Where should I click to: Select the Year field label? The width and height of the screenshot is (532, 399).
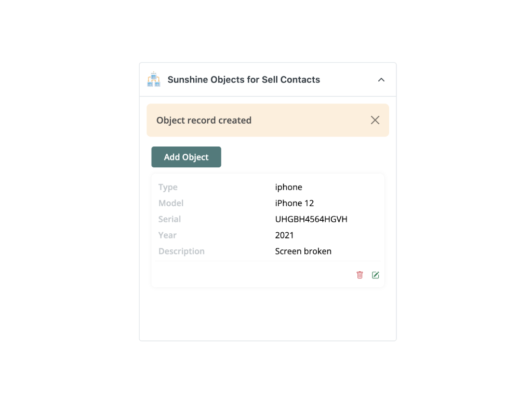pyautogui.click(x=167, y=235)
